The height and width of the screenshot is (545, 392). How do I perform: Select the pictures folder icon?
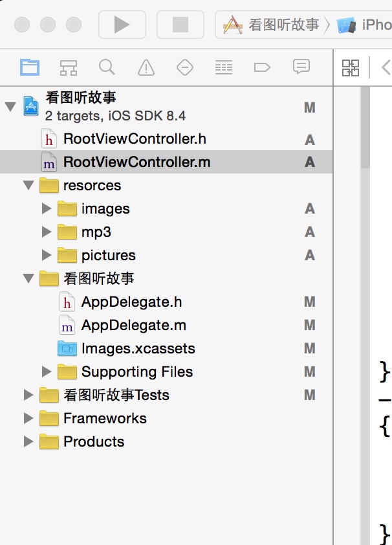pos(67,255)
